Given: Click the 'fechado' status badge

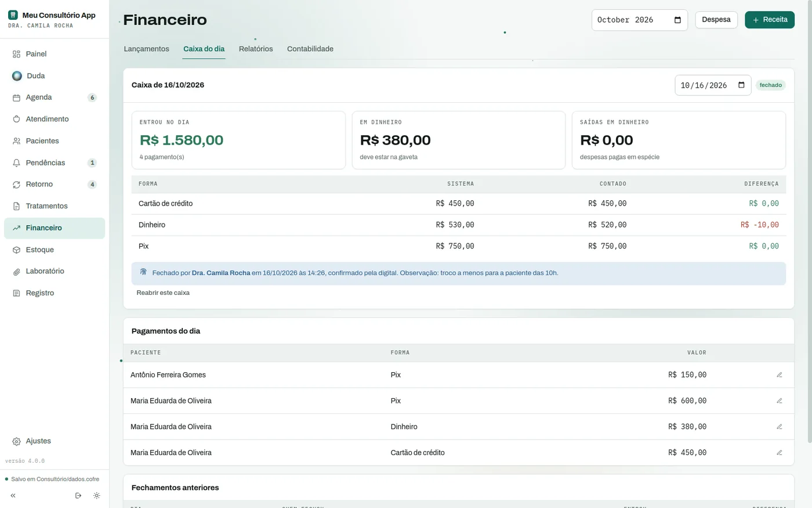Looking at the screenshot, I should (x=771, y=85).
